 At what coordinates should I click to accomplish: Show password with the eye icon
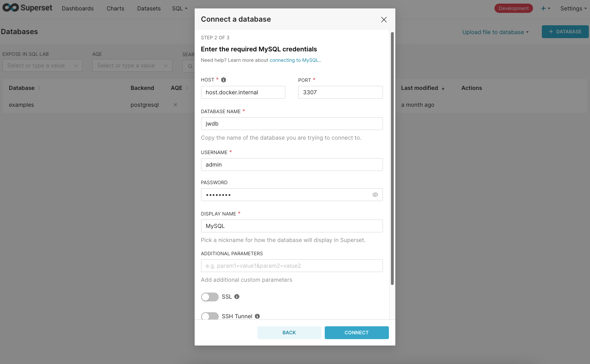[x=375, y=195]
